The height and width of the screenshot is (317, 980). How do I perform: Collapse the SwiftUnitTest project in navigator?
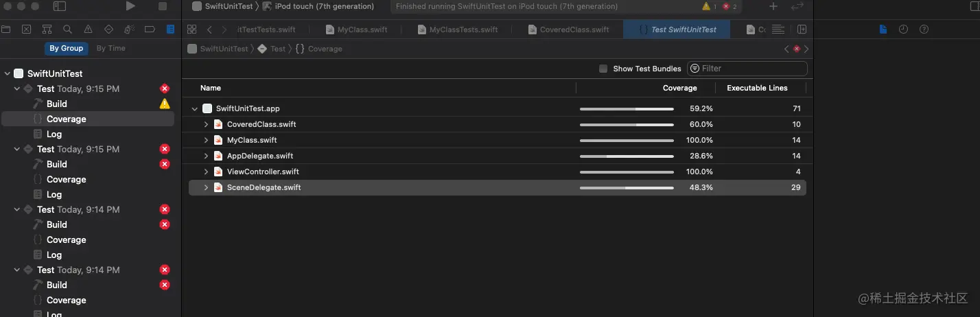click(x=7, y=73)
